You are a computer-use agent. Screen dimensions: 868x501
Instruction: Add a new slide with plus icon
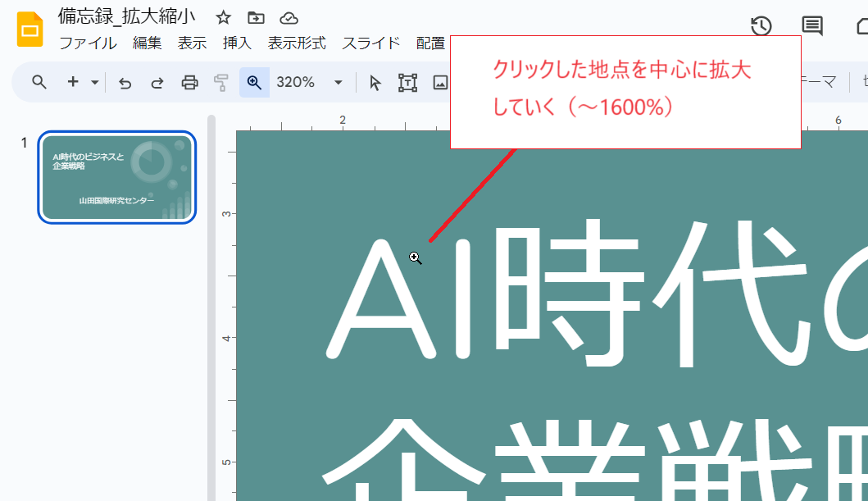[x=72, y=82]
